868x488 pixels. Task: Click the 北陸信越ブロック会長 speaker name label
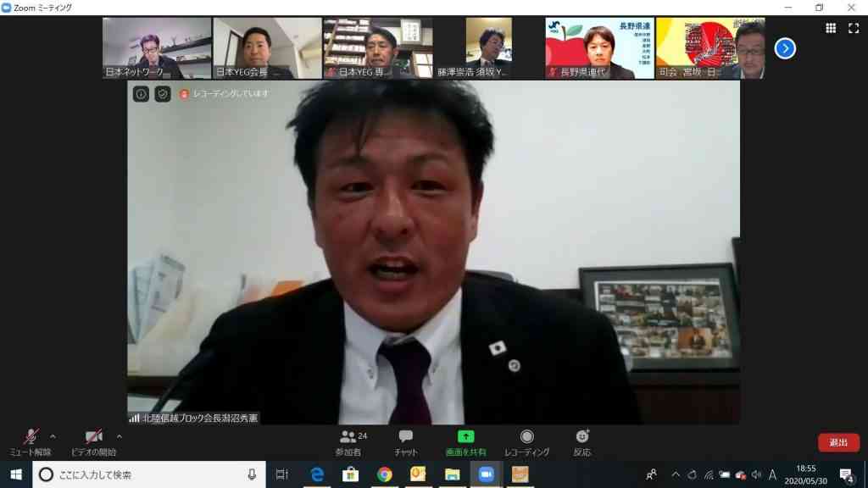click(194, 419)
